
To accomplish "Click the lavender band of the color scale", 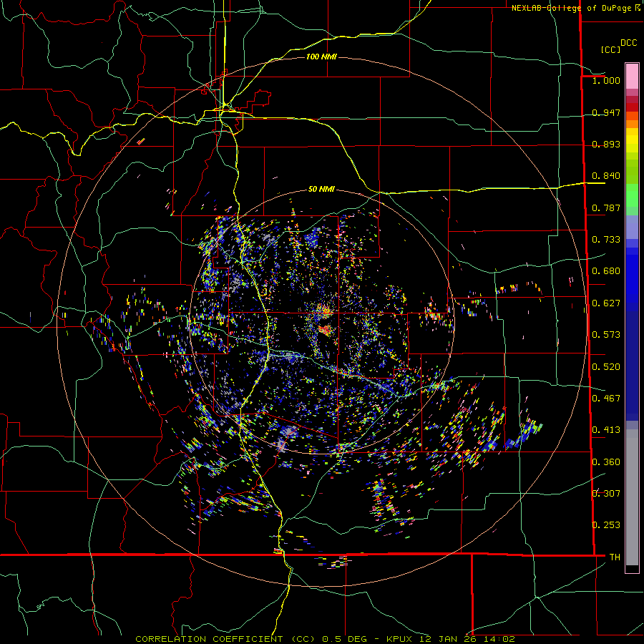I will click(x=632, y=227).
